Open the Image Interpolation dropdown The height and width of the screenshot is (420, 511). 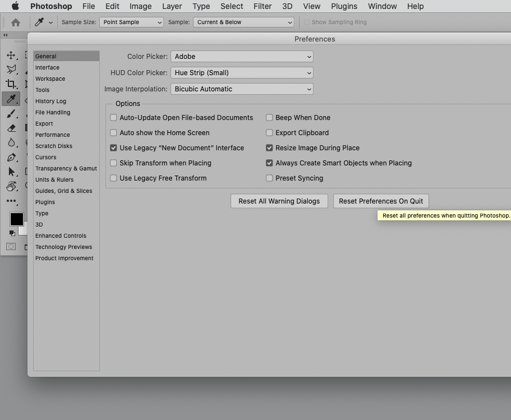(242, 89)
